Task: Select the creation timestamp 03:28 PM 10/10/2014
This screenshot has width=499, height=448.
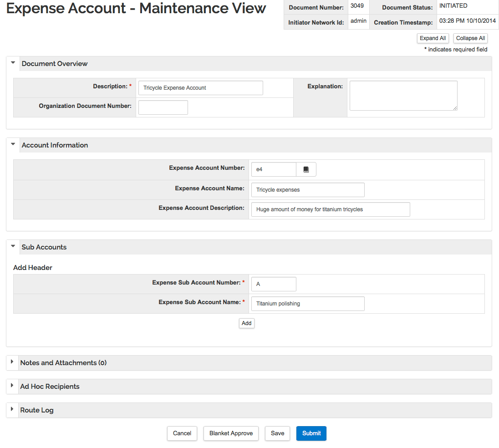Action: pos(468,20)
